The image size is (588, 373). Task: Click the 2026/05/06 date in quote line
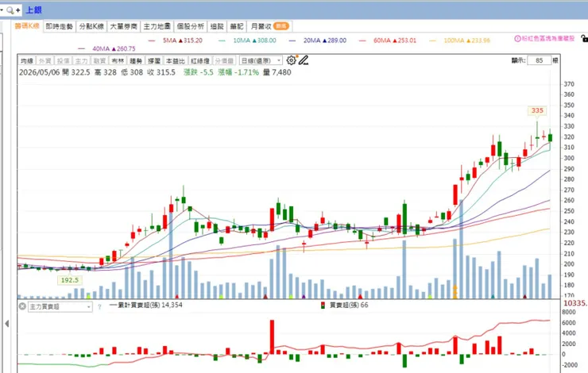pos(40,72)
